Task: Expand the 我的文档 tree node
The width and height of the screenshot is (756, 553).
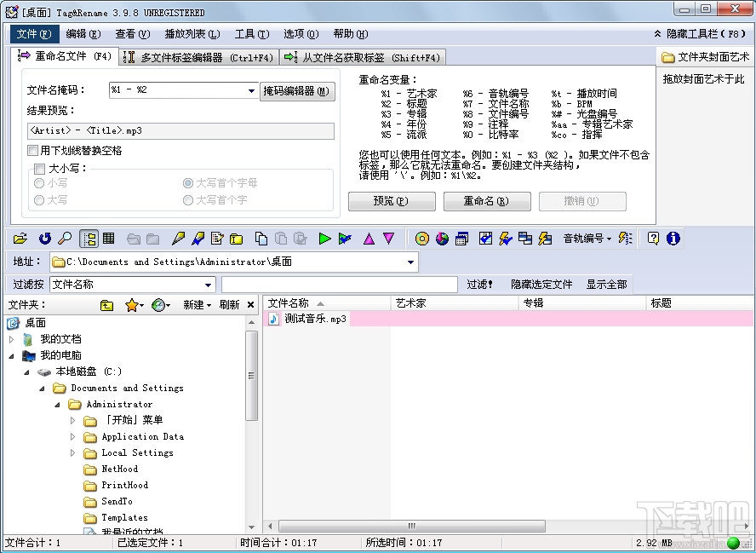Action: pos(12,339)
